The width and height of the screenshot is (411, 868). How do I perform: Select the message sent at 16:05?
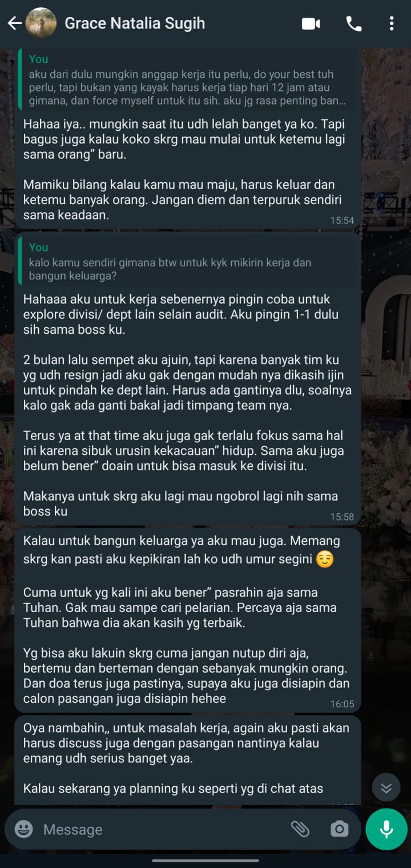click(x=188, y=620)
